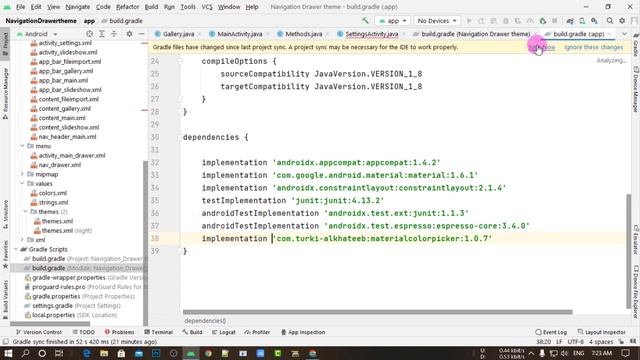640x360 pixels.
Task: Open IDE Settings gear icon in toolbar
Action: 622,20
